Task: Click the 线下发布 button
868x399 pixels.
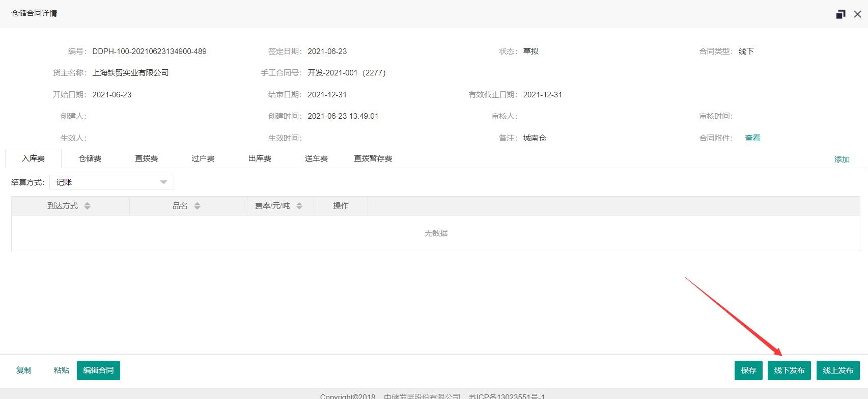Action: click(789, 370)
